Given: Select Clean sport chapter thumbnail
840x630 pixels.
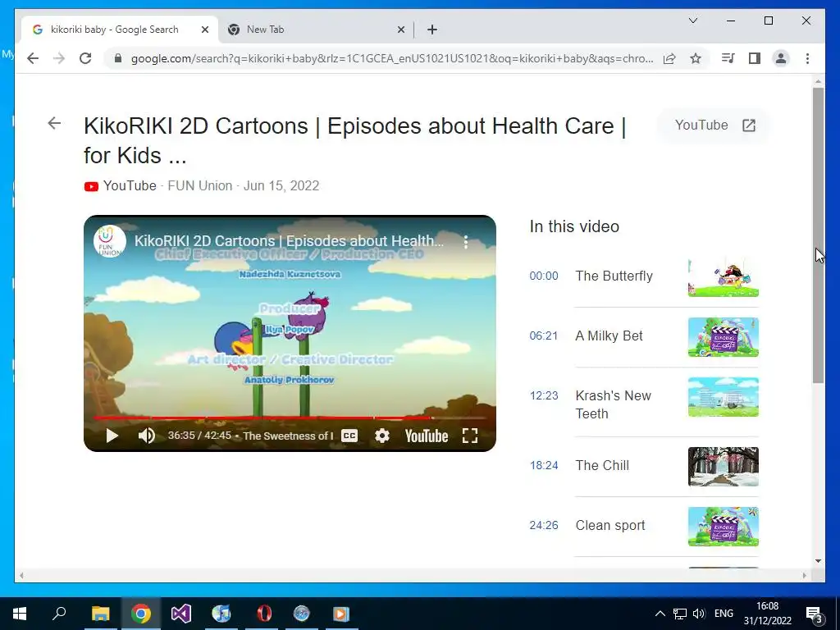Looking at the screenshot, I should pos(724,527).
